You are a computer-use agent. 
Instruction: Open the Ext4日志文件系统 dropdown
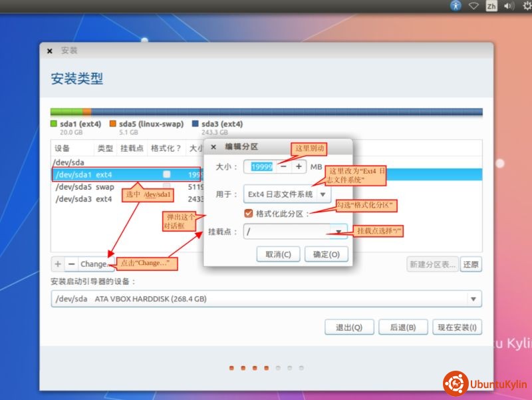[287, 194]
